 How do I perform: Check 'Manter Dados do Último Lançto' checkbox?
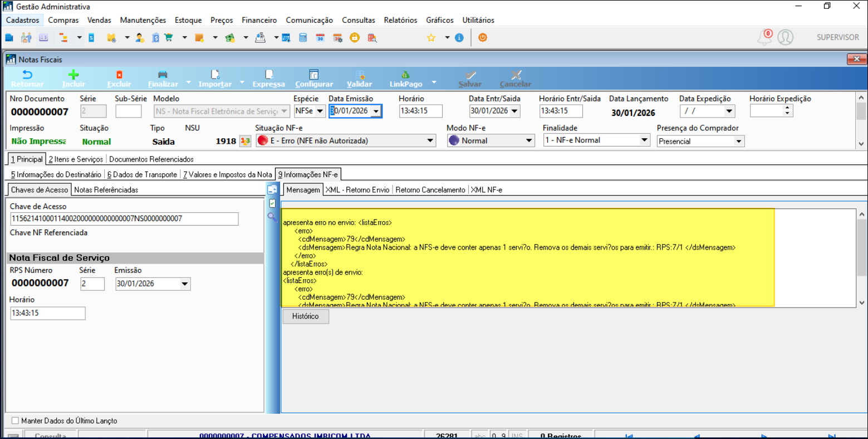pos(15,421)
